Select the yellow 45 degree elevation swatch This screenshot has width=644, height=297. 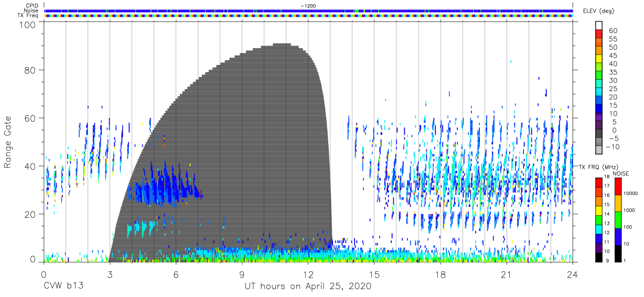(599, 58)
